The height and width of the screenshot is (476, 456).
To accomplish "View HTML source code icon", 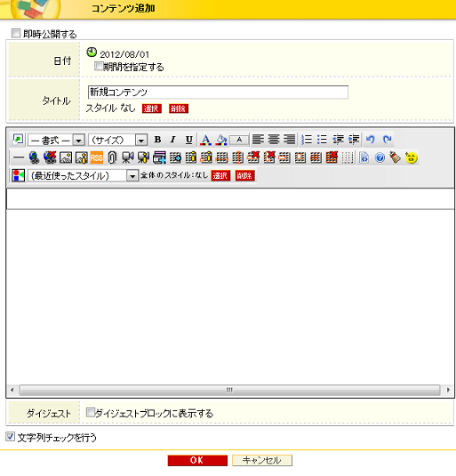I will coord(364,157).
